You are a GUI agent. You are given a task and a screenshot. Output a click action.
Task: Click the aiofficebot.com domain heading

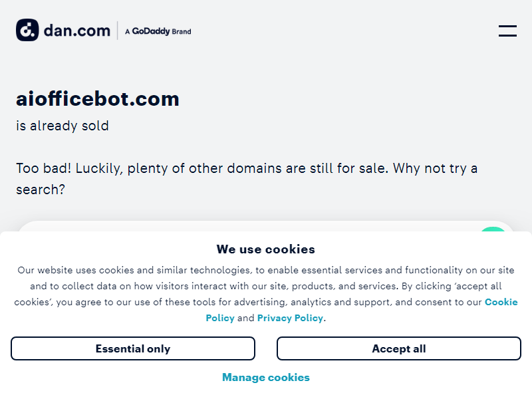(x=98, y=99)
